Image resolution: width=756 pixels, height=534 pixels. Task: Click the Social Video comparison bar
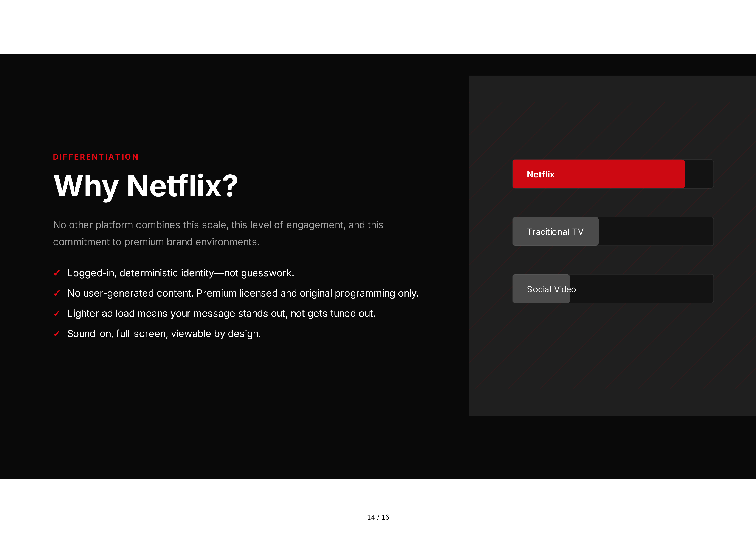[541, 289]
